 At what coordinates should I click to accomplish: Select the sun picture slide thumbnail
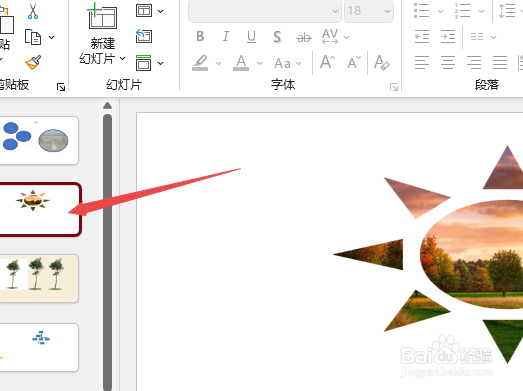(40, 210)
